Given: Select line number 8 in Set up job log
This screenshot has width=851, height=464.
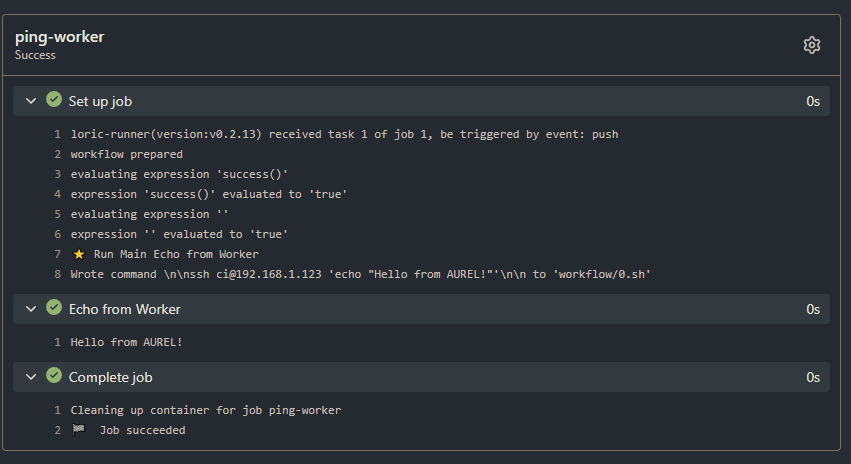Looking at the screenshot, I should tap(58, 274).
